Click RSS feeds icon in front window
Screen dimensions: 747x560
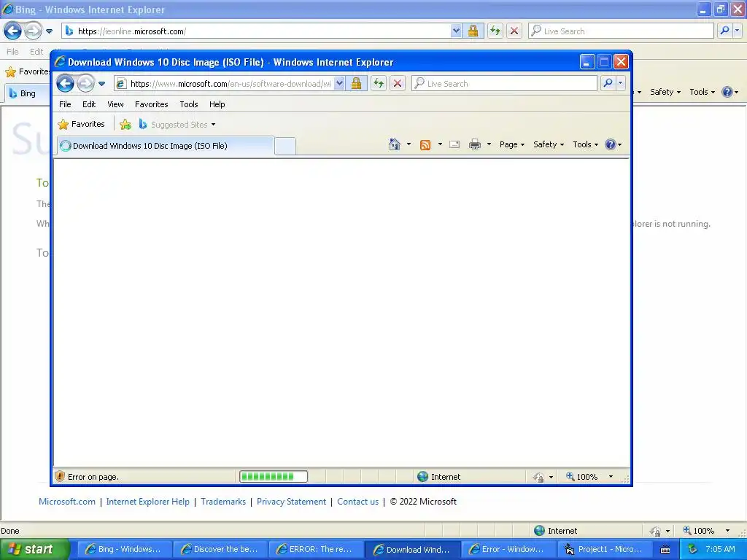tap(425, 145)
